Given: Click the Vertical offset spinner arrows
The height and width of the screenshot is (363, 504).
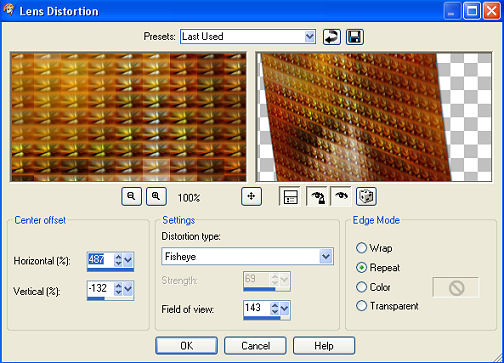Looking at the screenshot, I should (118, 289).
